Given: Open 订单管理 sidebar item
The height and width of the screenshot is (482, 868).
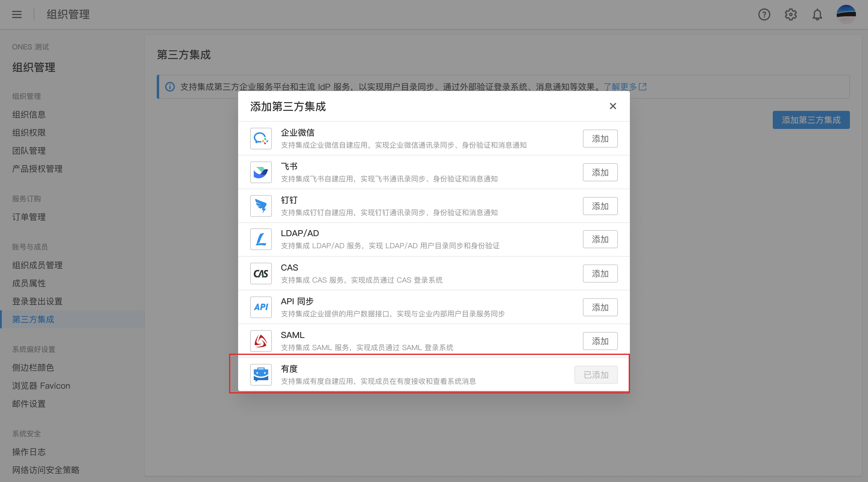Looking at the screenshot, I should point(29,217).
